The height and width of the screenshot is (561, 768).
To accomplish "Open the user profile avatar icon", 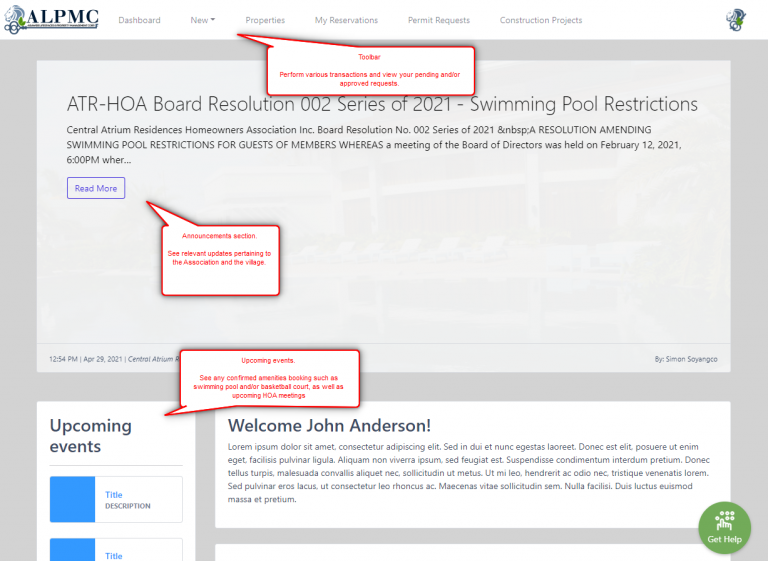I will 736,20.
